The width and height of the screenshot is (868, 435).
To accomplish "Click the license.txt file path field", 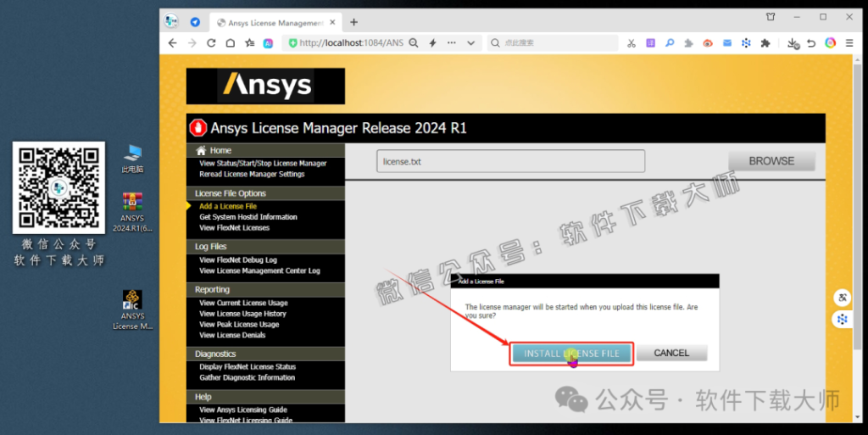I will tap(510, 161).
